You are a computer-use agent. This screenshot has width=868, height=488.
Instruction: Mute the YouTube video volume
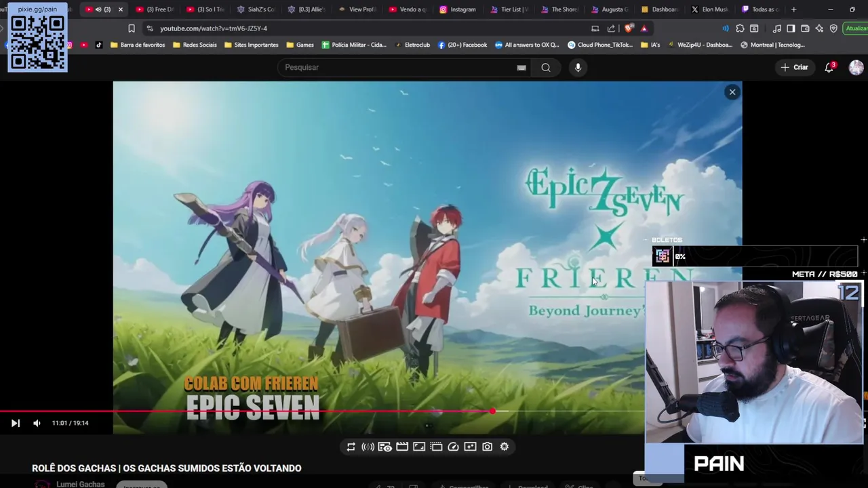pyautogui.click(x=37, y=423)
